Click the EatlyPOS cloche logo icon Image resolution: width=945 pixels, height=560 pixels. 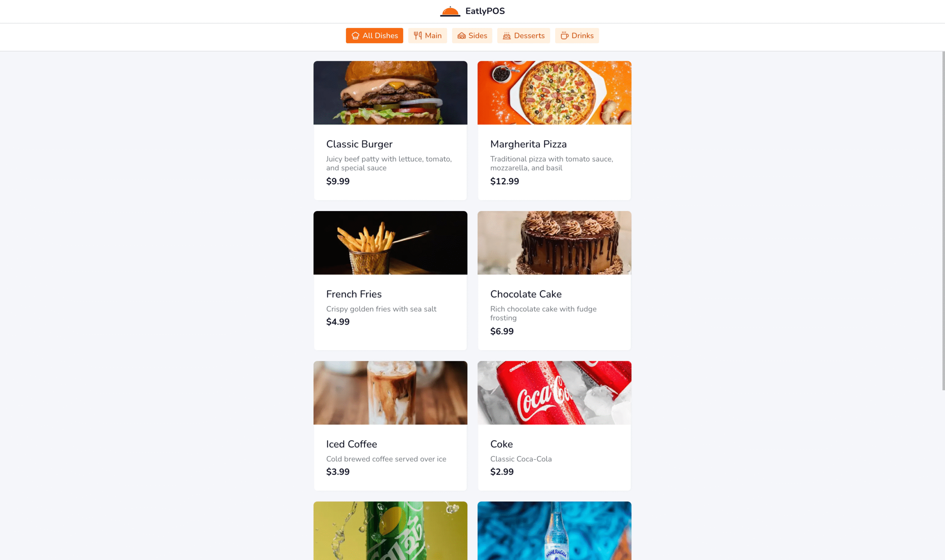tap(450, 11)
